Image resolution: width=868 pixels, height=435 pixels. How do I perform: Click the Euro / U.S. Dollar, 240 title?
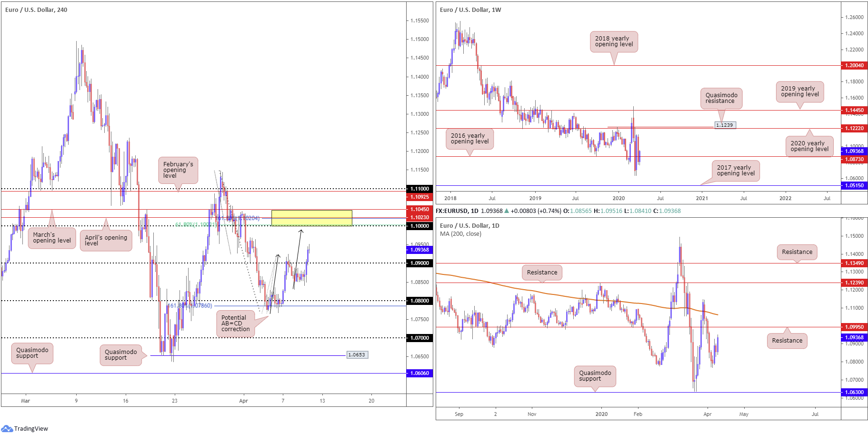coord(36,10)
